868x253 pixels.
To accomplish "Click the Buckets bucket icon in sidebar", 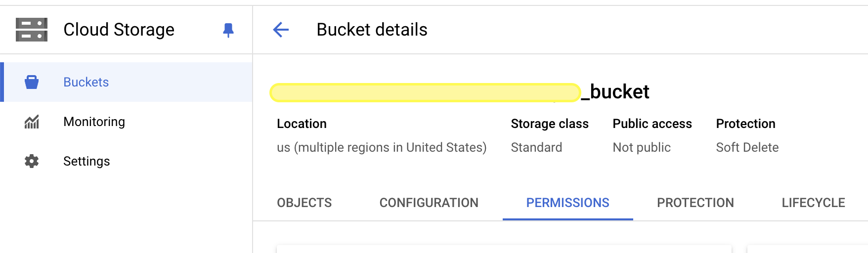I will tap(32, 82).
